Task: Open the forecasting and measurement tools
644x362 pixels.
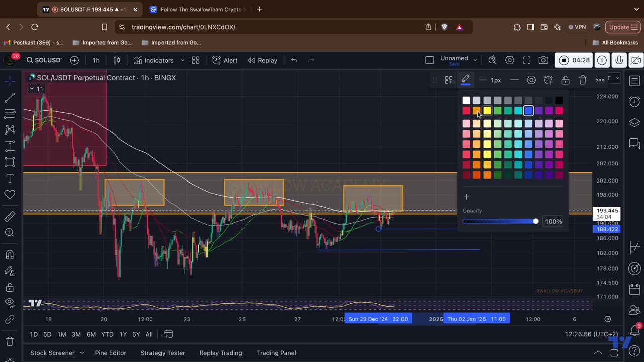Action: [10, 146]
